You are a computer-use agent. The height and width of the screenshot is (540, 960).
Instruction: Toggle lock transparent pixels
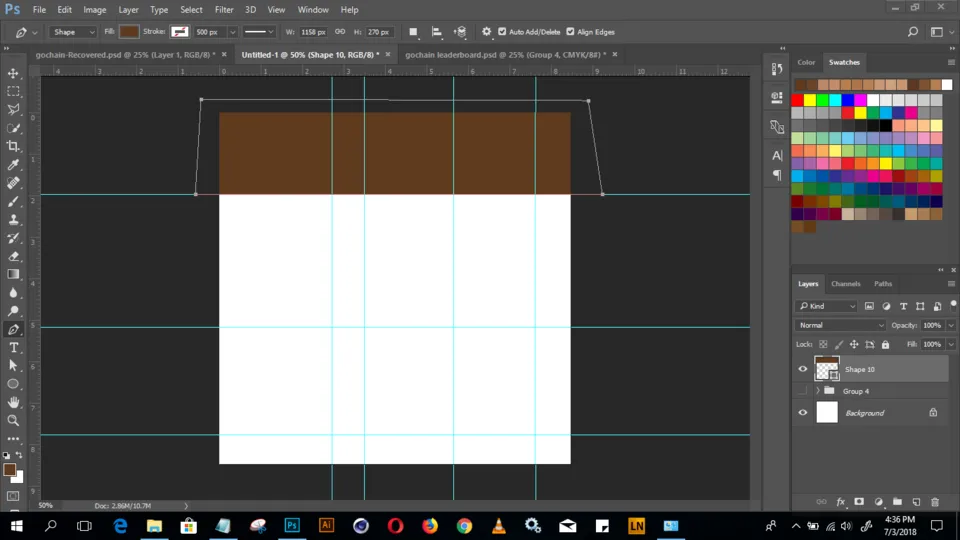pyautogui.click(x=823, y=345)
